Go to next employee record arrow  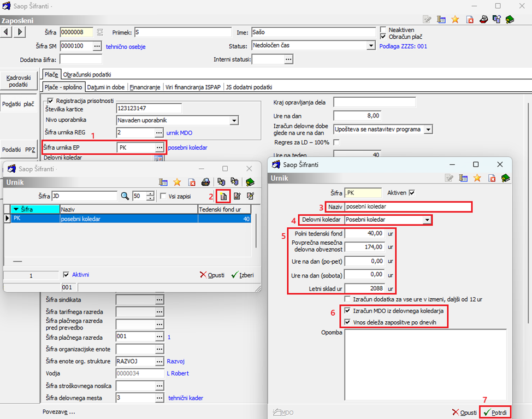tap(20, 32)
